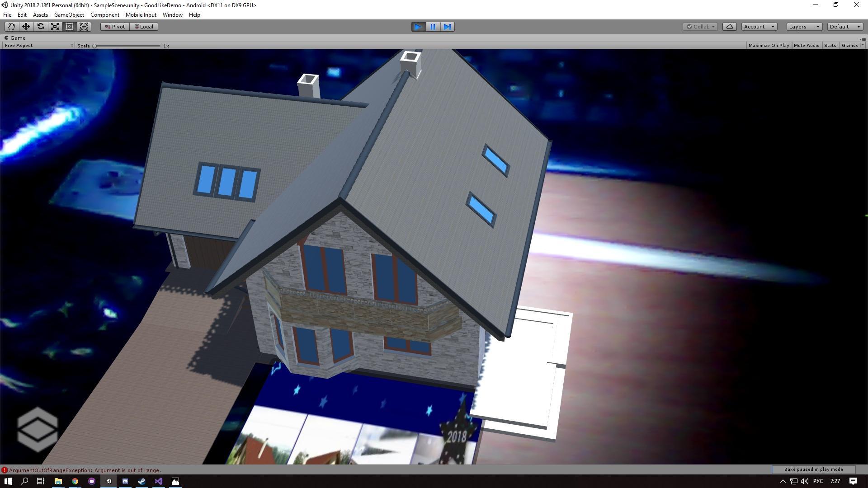This screenshot has height=488, width=868.
Task: Open the Default layout dropdown
Action: [845, 27]
